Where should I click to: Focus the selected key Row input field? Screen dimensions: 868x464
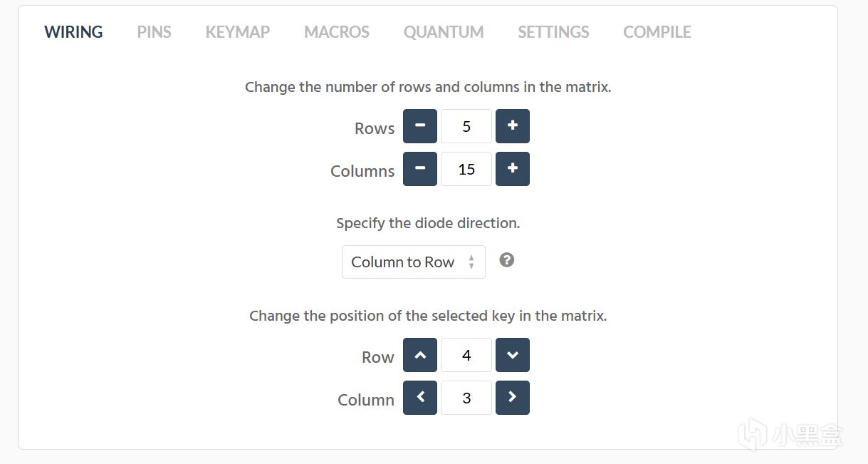coord(466,355)
